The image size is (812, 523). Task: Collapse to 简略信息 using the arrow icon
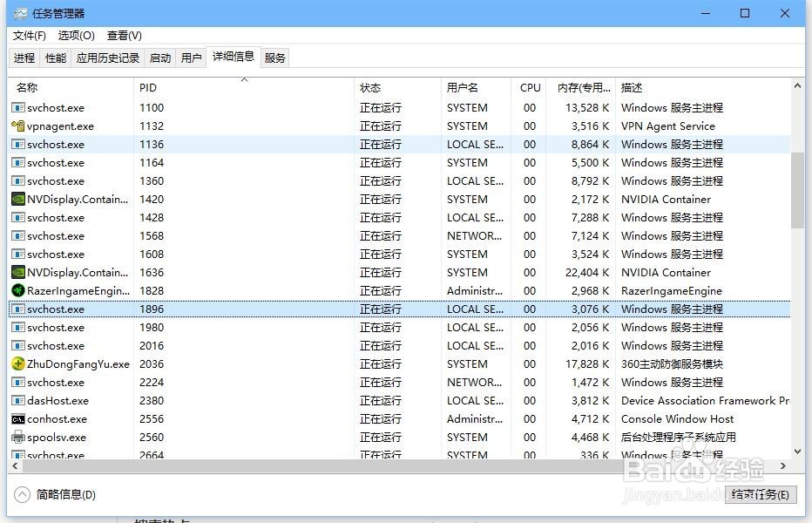[x=22, y=494]
